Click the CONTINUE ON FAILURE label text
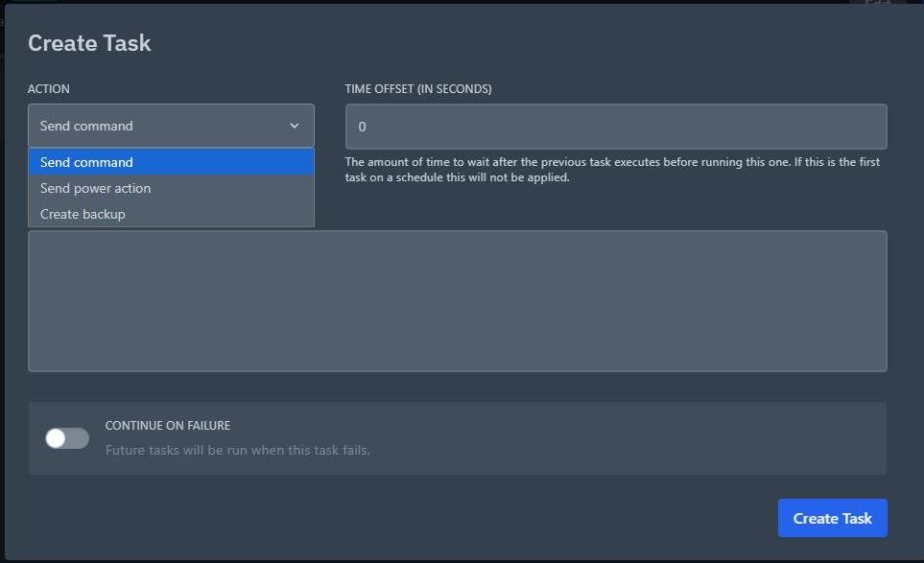Viewport: 924px width, 563px height. tap(167, 425)
